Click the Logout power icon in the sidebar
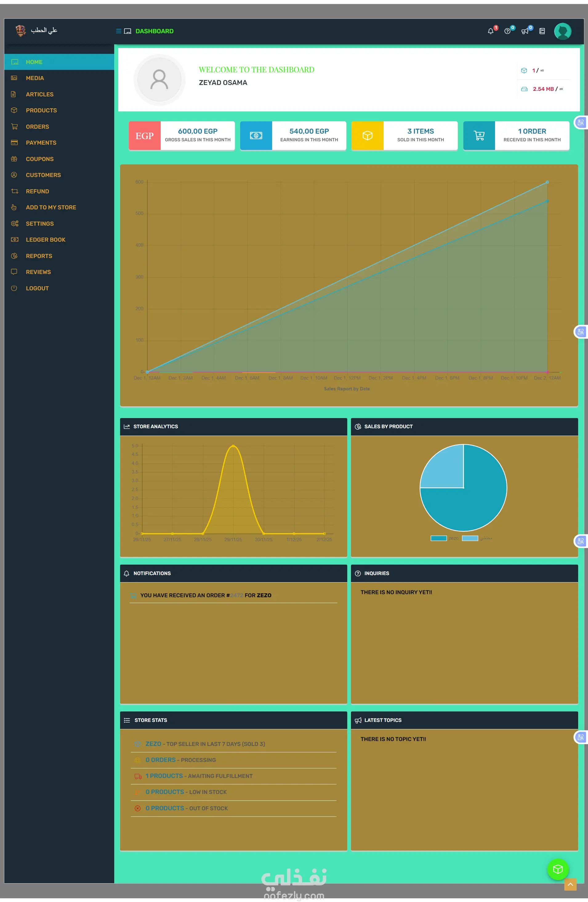Viewport: 588px width, 902px height. [14, 288]
